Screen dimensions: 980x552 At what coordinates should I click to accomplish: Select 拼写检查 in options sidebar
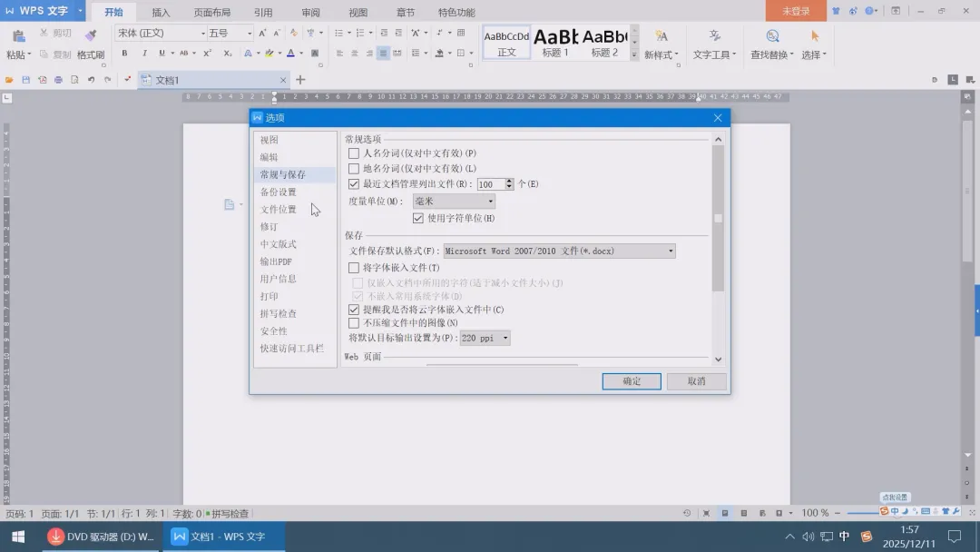click(279, 314)
